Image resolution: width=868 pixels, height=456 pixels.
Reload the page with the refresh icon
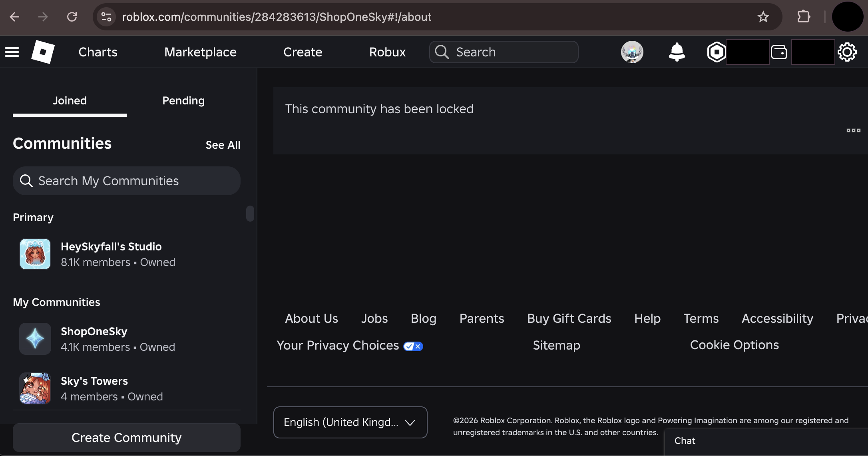(72, 17)
